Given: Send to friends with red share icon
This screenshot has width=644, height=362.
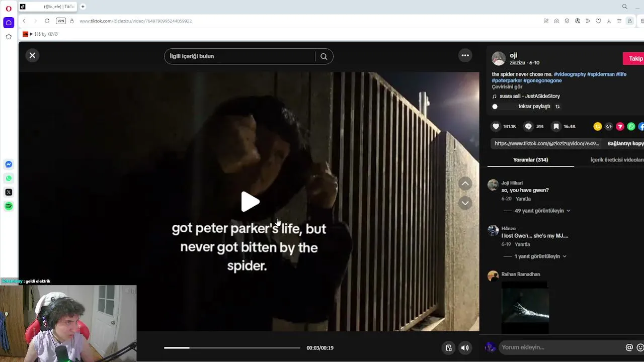Looking at the screenshot, I should point(620,127).
